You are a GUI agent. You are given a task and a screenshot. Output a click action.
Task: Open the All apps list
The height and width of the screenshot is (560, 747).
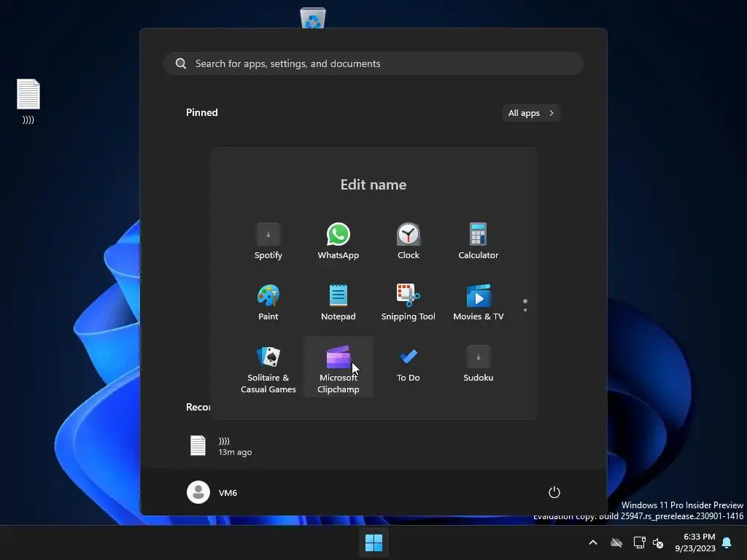point(531,113)
